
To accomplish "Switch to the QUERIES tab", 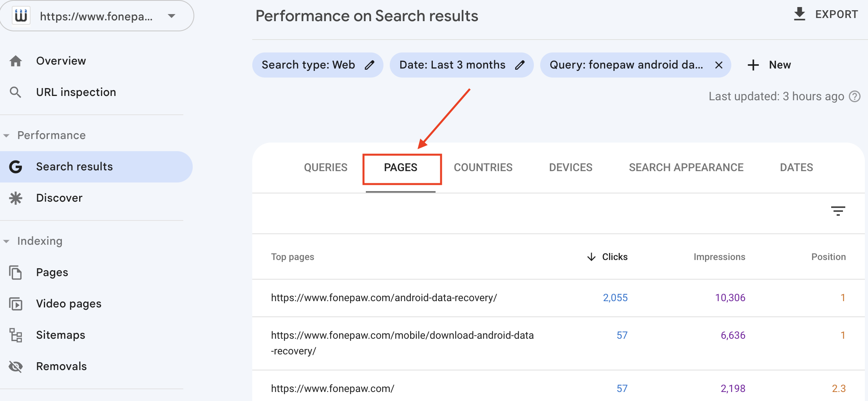I will 325,168.
